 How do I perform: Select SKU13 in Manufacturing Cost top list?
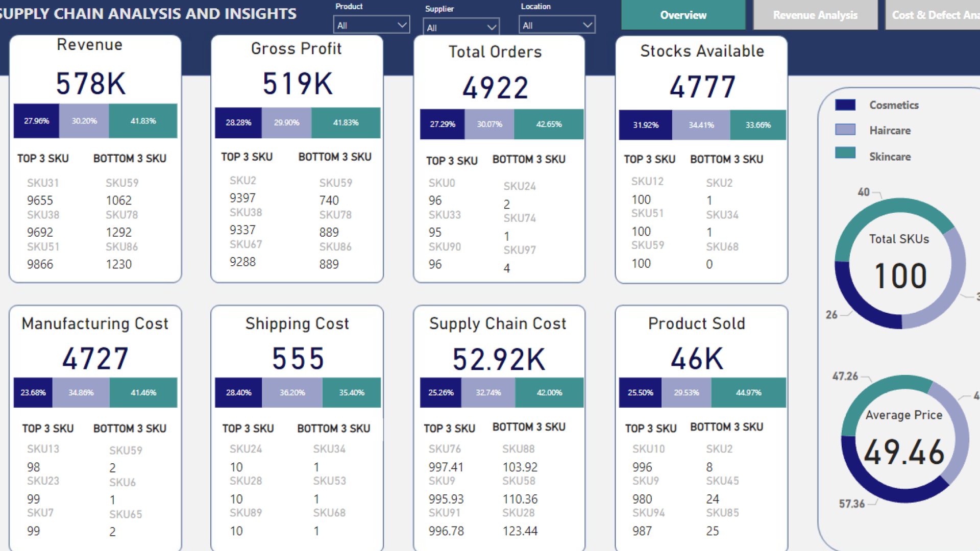(43, 449)
